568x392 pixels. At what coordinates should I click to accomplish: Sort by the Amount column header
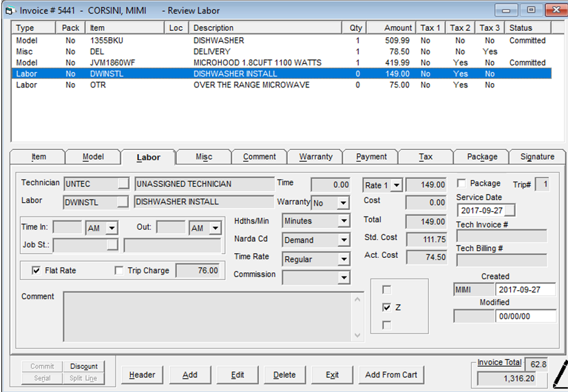tap(391, 28)
